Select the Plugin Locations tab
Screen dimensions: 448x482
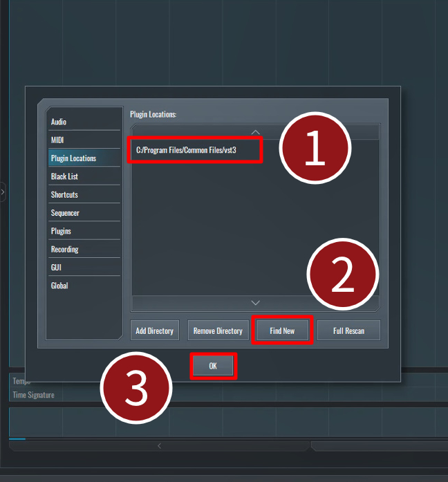pos(73,158)
